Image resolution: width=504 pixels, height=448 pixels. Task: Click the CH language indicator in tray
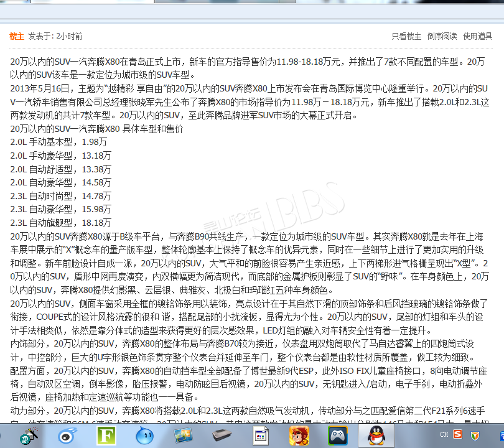(x=444, y=434)
